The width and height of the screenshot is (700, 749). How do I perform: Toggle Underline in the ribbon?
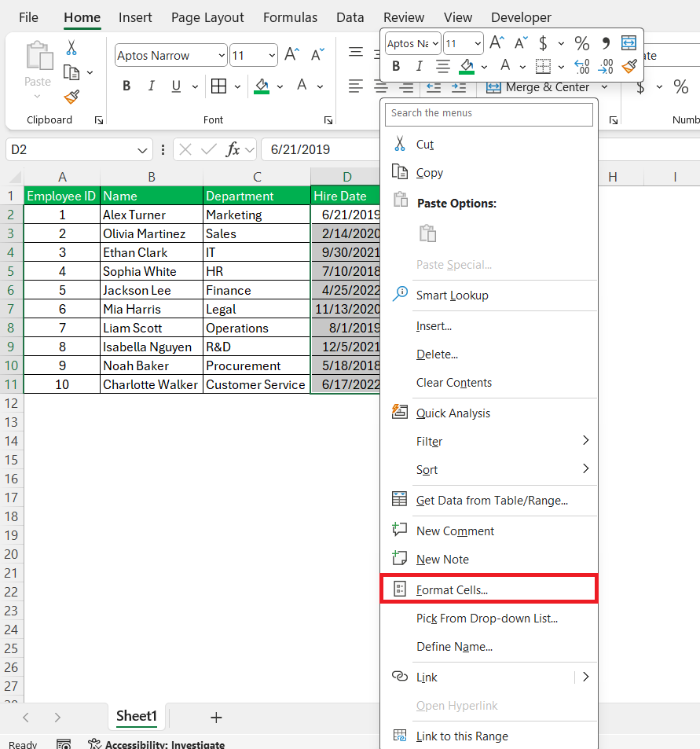click(176, 86)
